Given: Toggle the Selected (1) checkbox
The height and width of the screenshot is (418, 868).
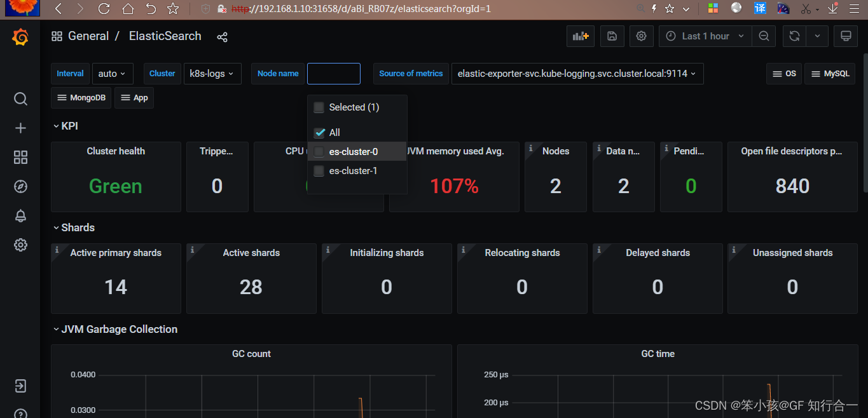Looking at the screenshot, I should point(319,107).
